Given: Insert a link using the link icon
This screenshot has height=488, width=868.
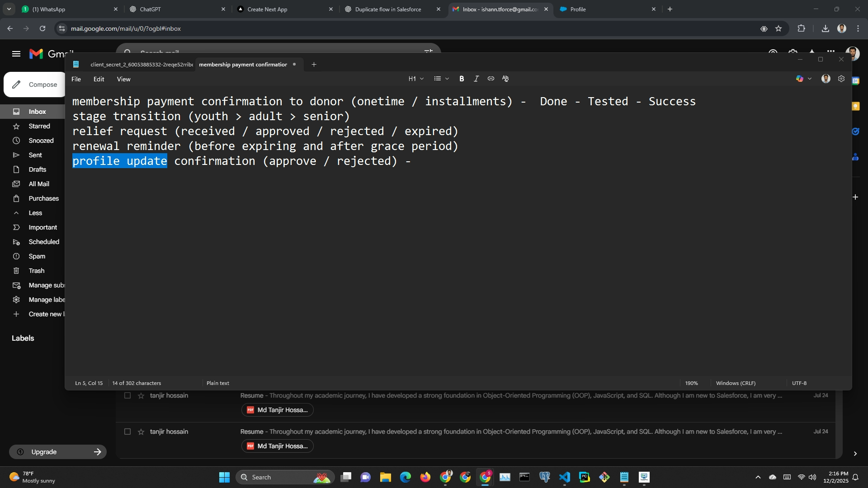Looking at the screenshot, I should [x=491, y=79].
